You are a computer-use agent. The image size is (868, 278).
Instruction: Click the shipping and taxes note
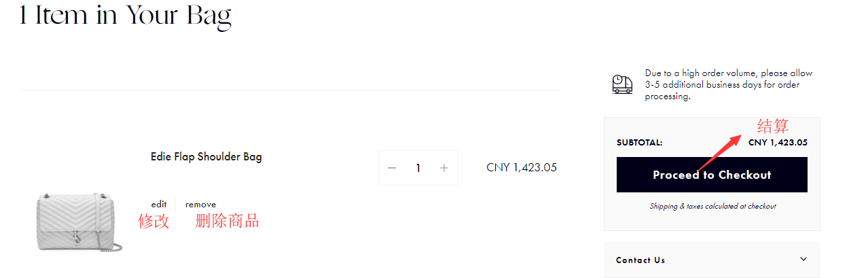712,206
